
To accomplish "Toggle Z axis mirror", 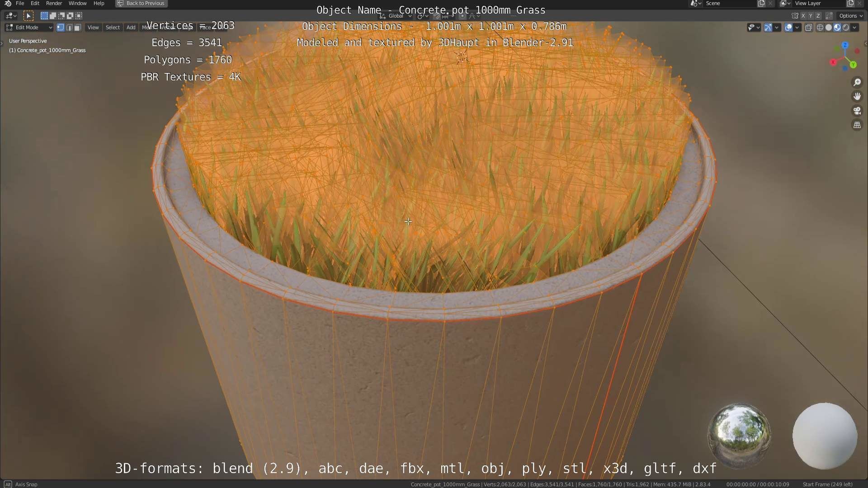I will pos(818,16).
